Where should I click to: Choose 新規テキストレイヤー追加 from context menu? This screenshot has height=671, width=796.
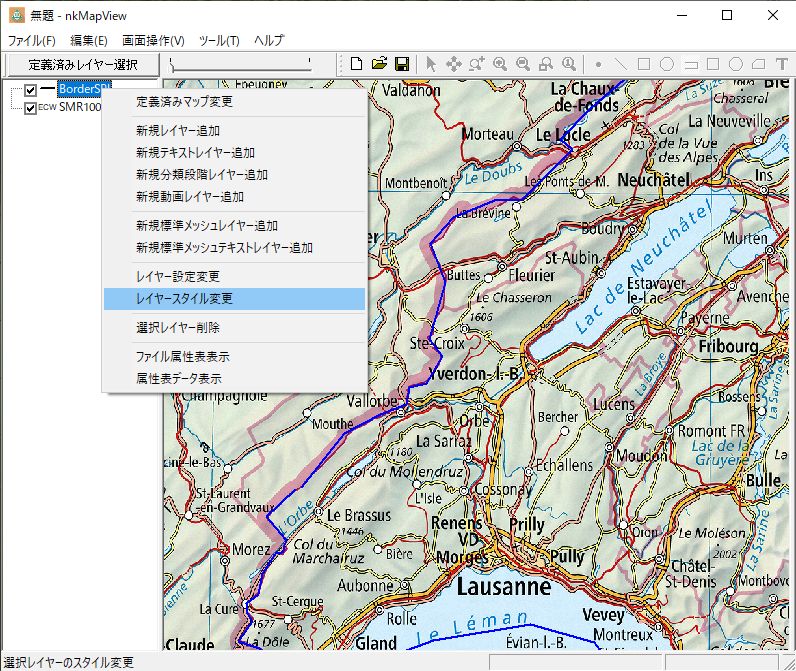point(195,153)
